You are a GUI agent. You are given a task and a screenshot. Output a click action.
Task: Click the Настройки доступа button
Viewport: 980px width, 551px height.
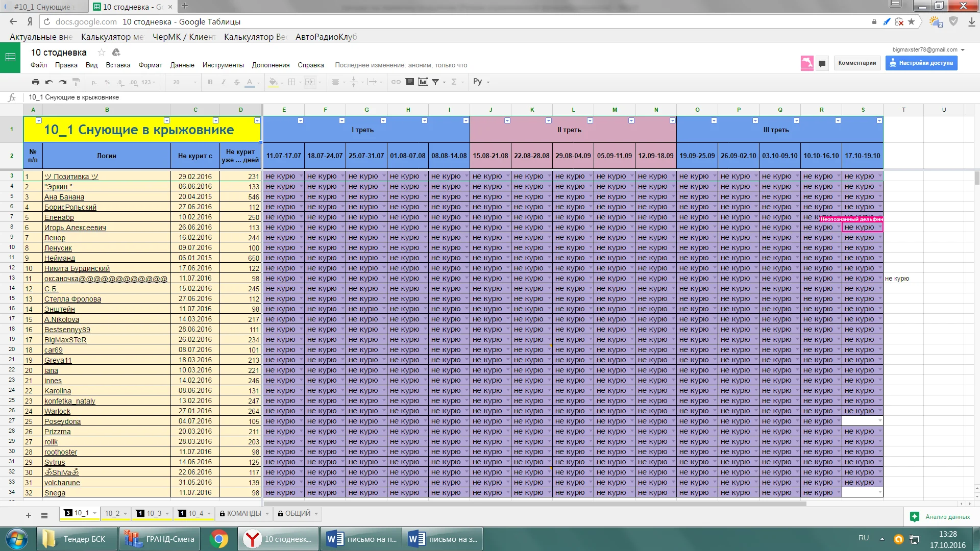[x=921, y=63]
